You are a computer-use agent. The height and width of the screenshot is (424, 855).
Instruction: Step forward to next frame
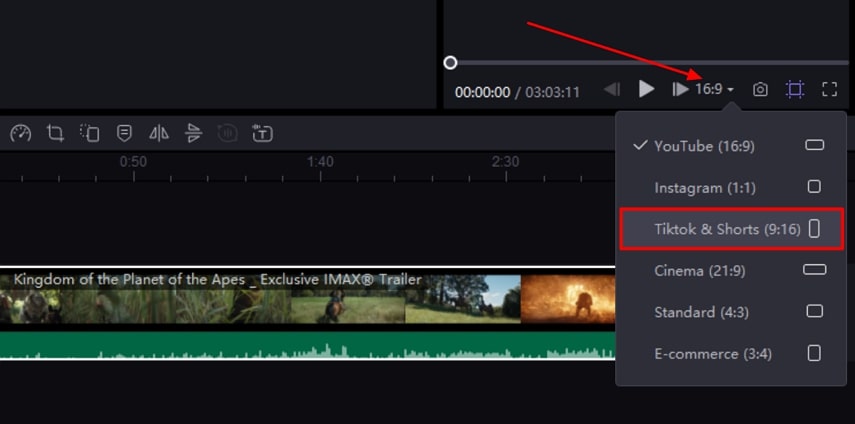pyautogui.click(x=680, y=89)
